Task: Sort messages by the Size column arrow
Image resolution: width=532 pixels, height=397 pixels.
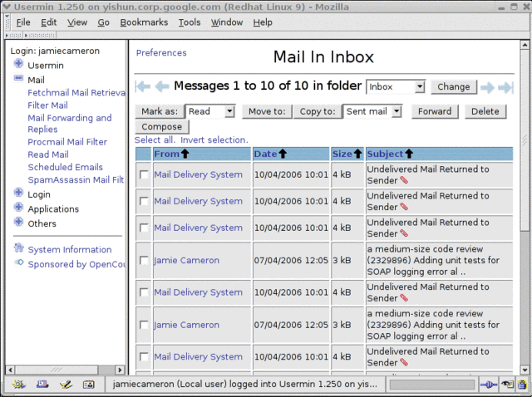Action: pyautogui.click(x=357, y=154)
